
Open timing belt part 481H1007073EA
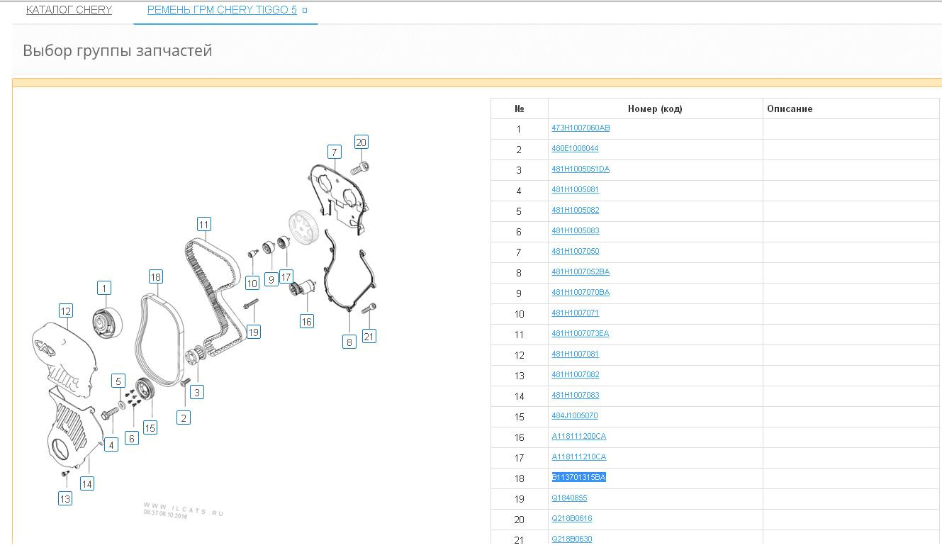click(581, 334)
